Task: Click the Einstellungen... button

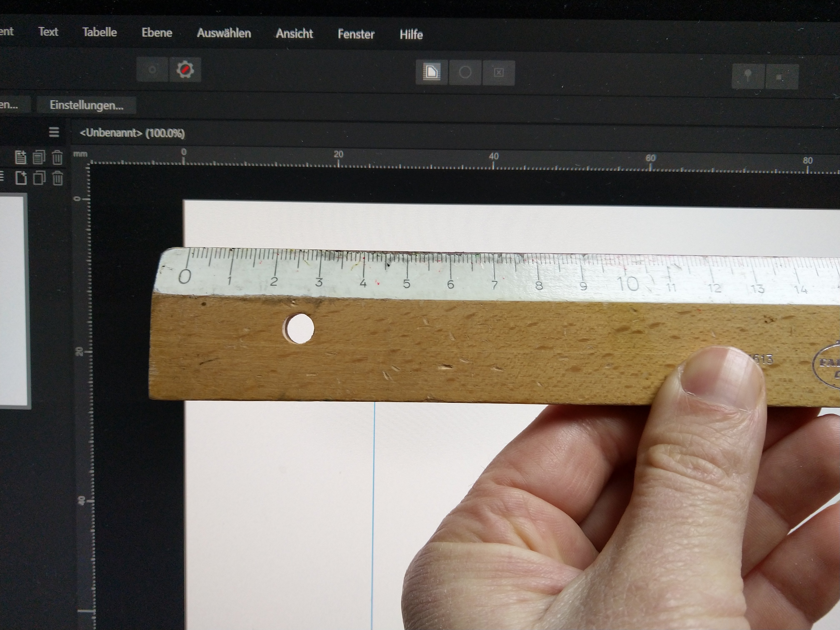Action: pyautogui.click(x=87, y=105)
